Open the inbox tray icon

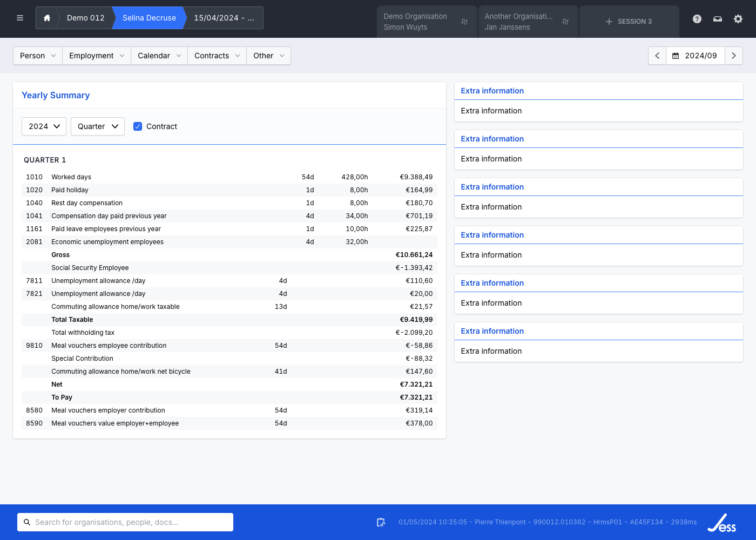tap(718, 19)
